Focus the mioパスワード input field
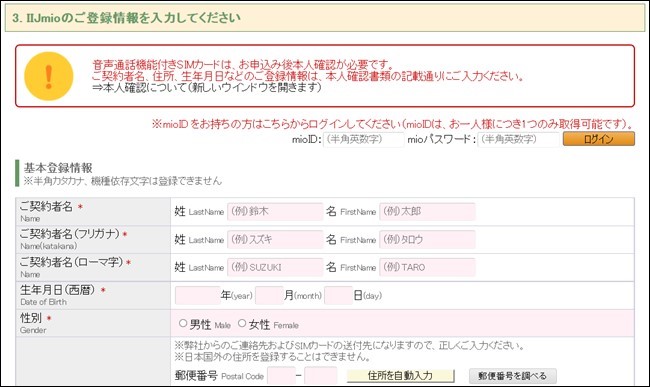The height and width of the screenshot is (387, 650). [518, 139]
